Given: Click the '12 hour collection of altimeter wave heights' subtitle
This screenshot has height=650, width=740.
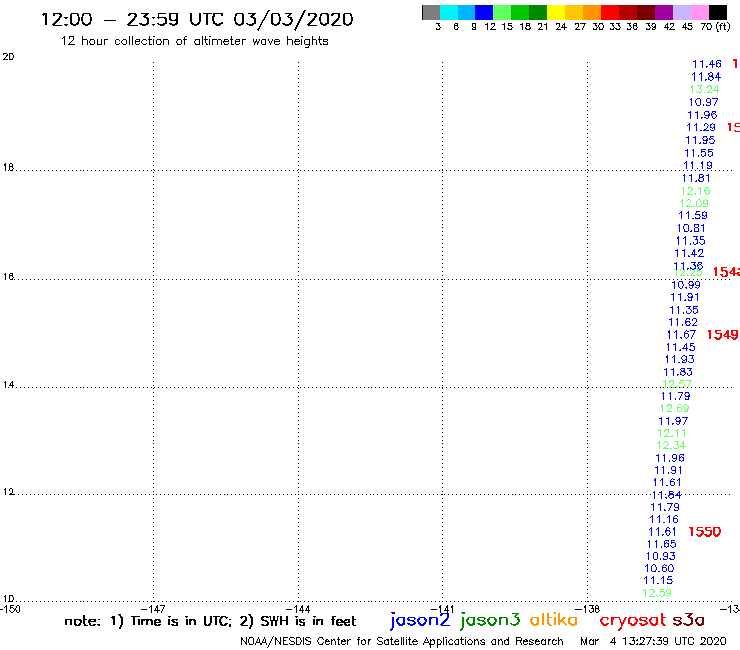Looking at the screenshot, I should tap(194, 41).
